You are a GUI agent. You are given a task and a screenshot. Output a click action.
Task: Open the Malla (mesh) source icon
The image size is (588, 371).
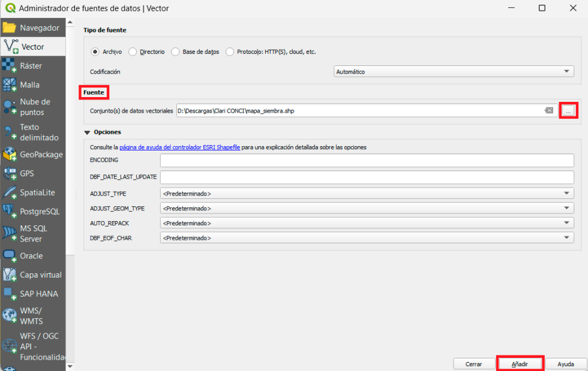pos(10,85)
